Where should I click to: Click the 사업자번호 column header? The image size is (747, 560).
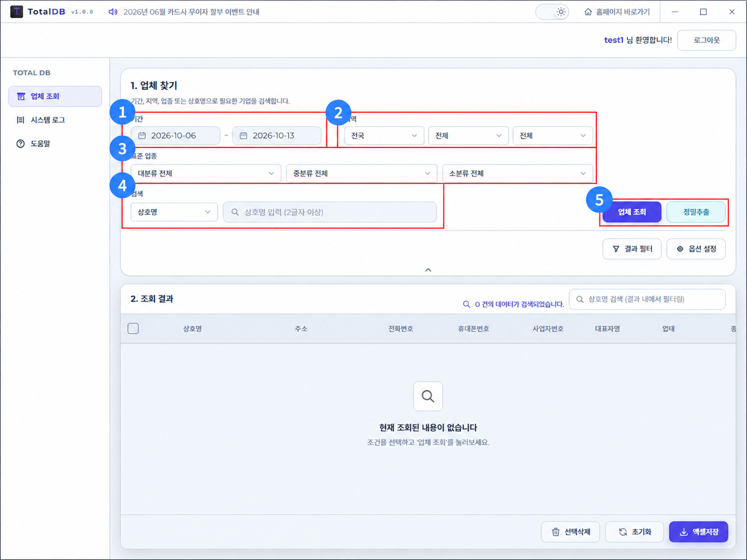tap(548, 328)
